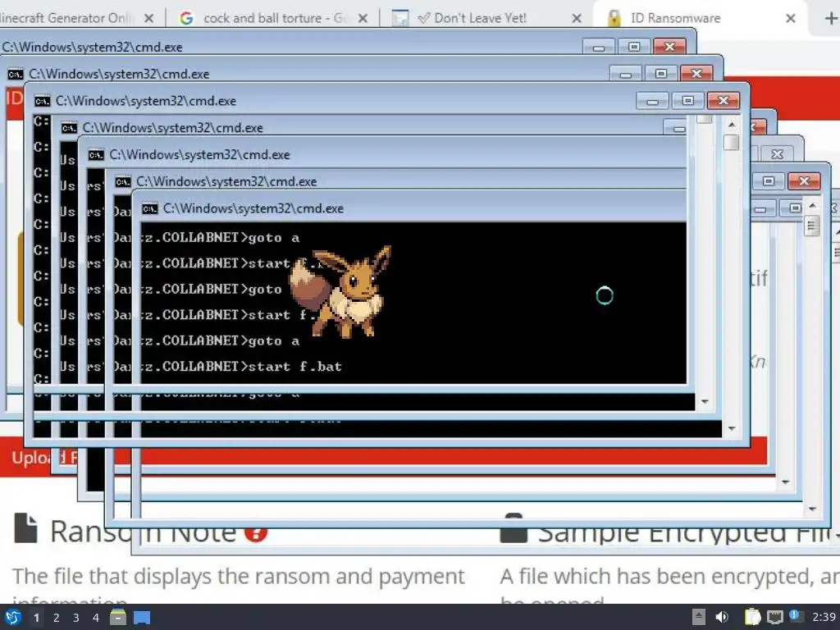Screen dimensions: 840x630
Task: Click the lock favicon on ID Ransomware tab
Action: point(614,18)
